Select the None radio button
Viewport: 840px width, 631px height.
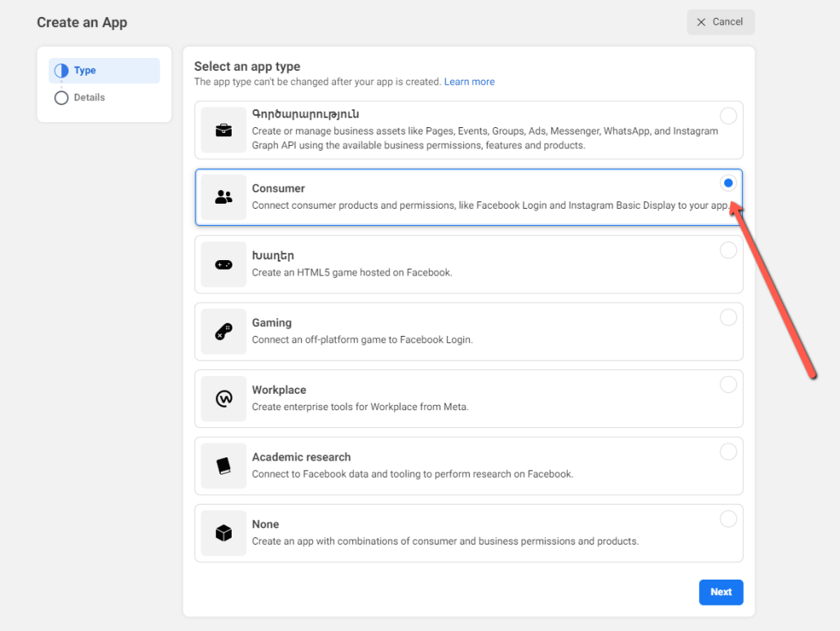coord(728,518)
